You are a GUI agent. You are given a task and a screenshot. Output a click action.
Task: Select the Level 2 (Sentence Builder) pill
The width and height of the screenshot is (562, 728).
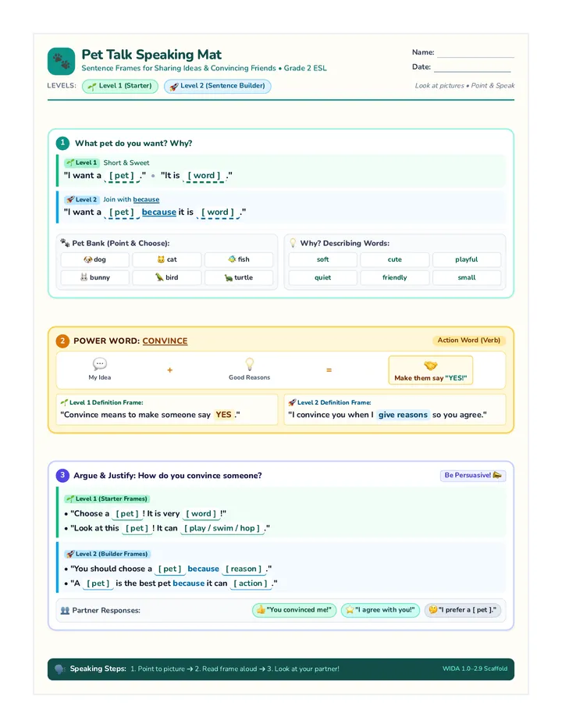click(x=217, y=86)
